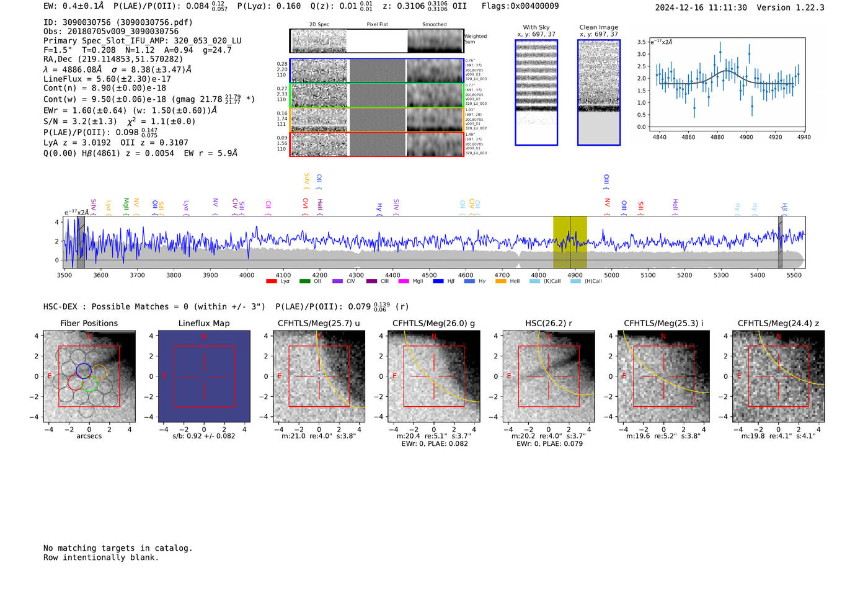Click the With Sky detector image
Viewport: 868px width, 591px height.
pyautogui.click(x=536, y=92)
